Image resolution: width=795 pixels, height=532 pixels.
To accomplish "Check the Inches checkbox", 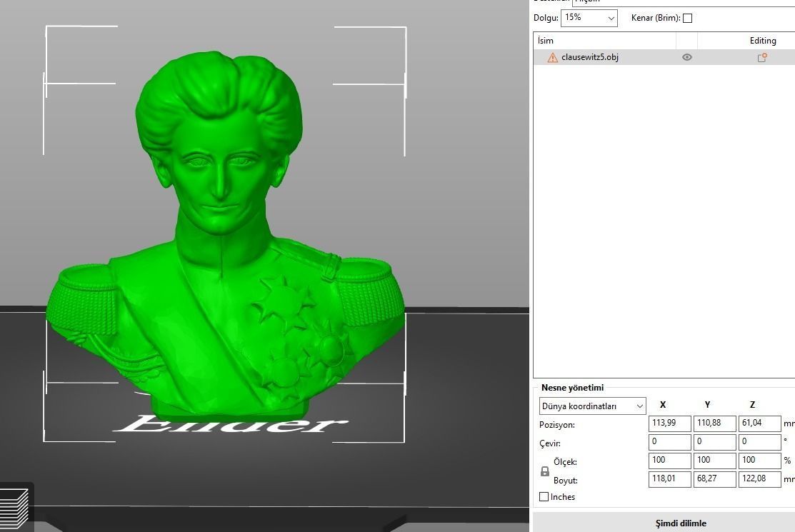I will (544, 496).
